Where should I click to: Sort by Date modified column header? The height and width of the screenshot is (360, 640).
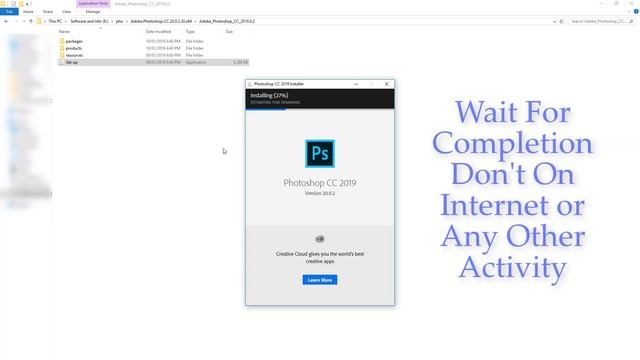coord(158,31)
